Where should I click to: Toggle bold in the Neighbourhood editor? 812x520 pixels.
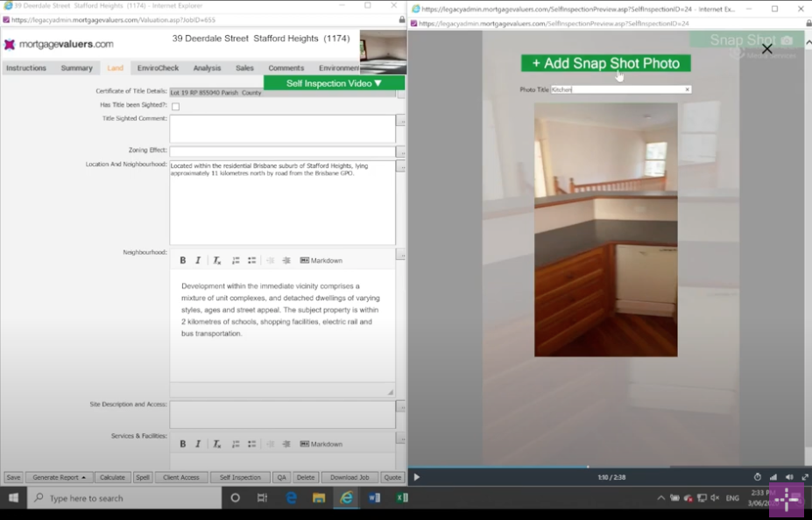pyautogui.click(x=183, y=260)
